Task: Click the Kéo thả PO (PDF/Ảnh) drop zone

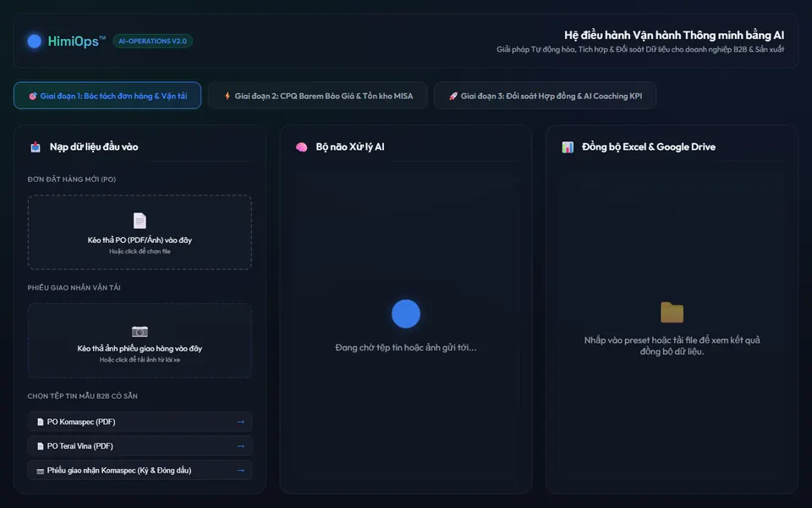Action: tap(140, 232)
